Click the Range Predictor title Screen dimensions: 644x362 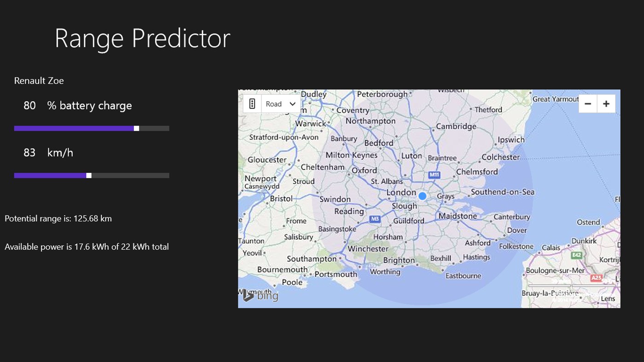[x=142, y=38]
